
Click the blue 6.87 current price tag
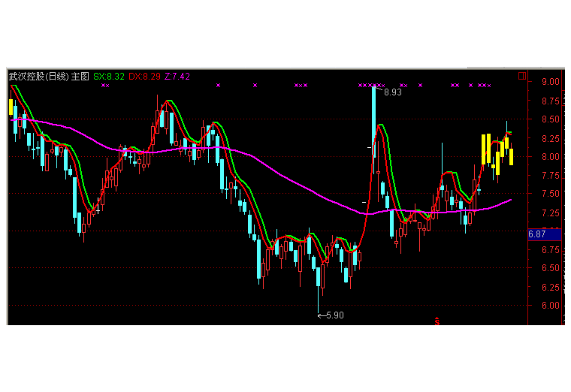click(x=538, y=234)
